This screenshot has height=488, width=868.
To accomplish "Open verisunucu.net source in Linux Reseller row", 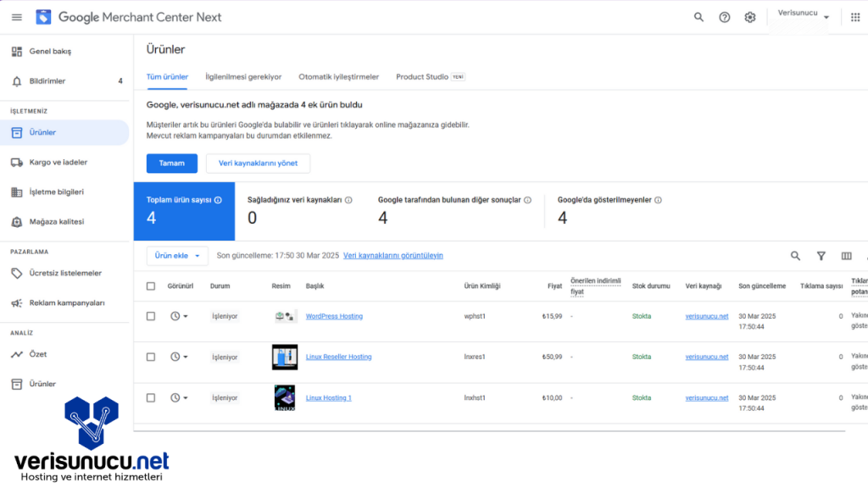I will point(706,357).
